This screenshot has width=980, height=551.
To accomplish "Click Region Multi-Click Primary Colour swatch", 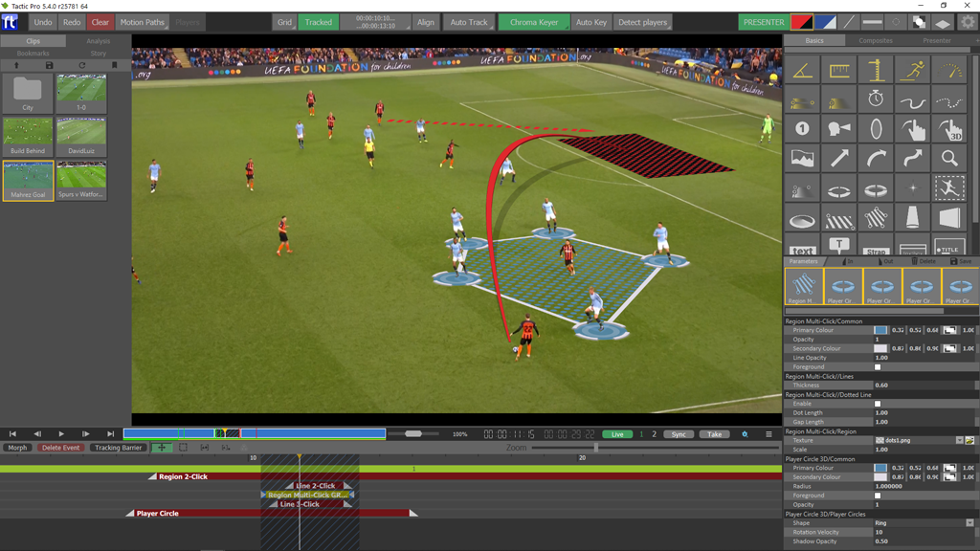I will pyautogui.click(x=880, y=331).
